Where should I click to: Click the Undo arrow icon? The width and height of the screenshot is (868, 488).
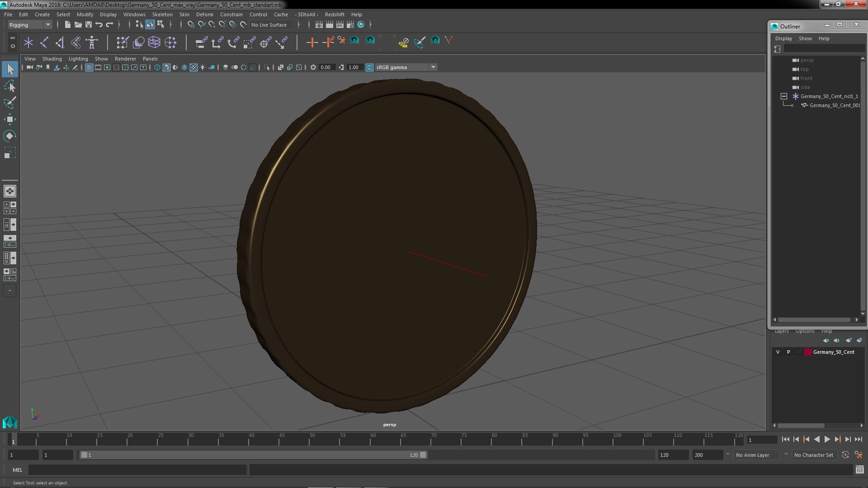coord(99,25)
